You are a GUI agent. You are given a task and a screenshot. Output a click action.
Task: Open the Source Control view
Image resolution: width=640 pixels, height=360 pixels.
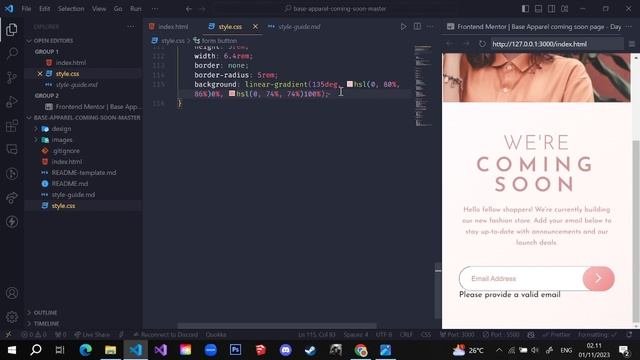pyautogui.click(x=12, y=77)
